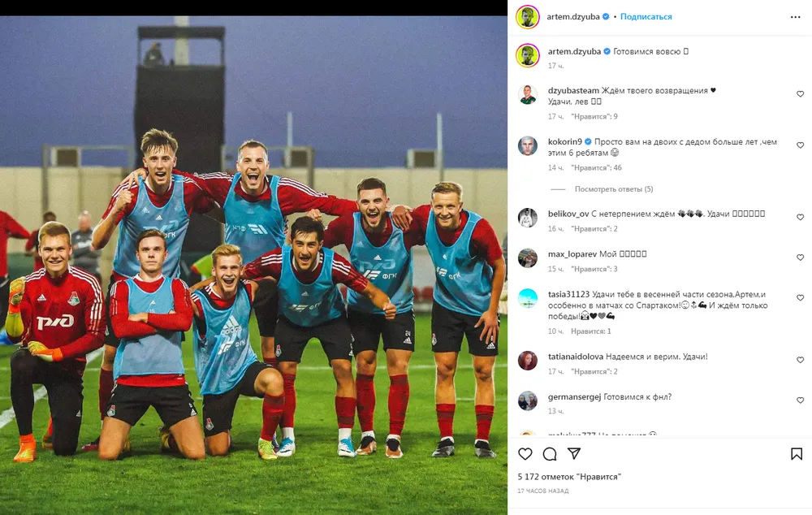812x515 pixels.
Task: Save post with bookmark icon
Action: 797,454
